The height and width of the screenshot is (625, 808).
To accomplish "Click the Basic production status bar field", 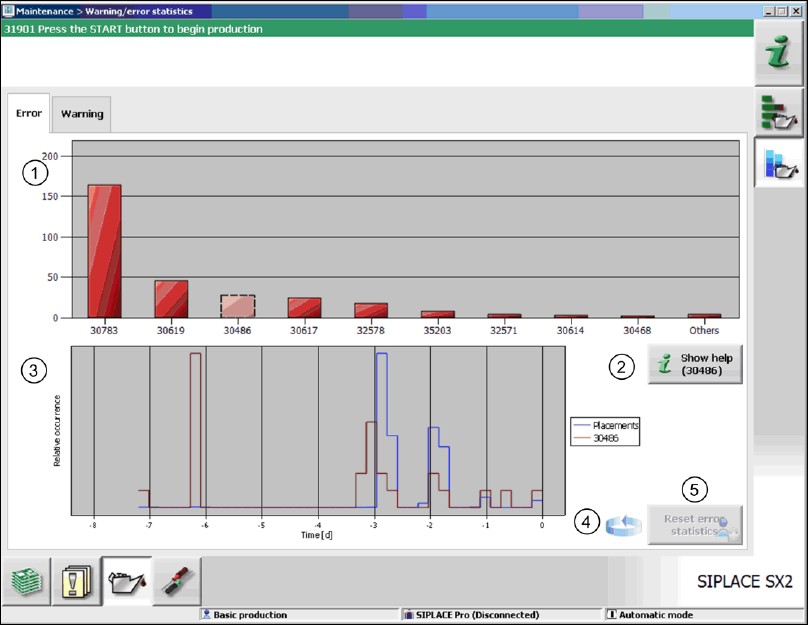I will pos(298,615).
